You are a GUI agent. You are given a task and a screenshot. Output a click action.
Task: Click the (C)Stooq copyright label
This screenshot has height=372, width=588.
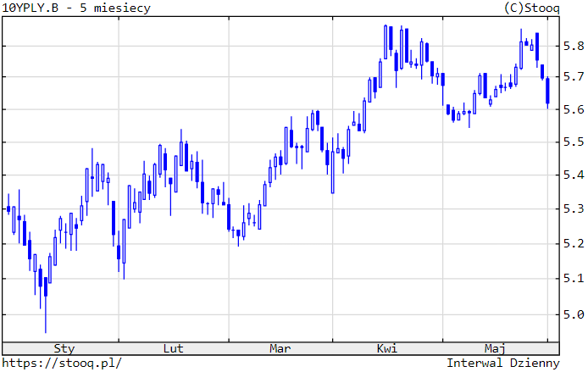(x=531, y=8)
